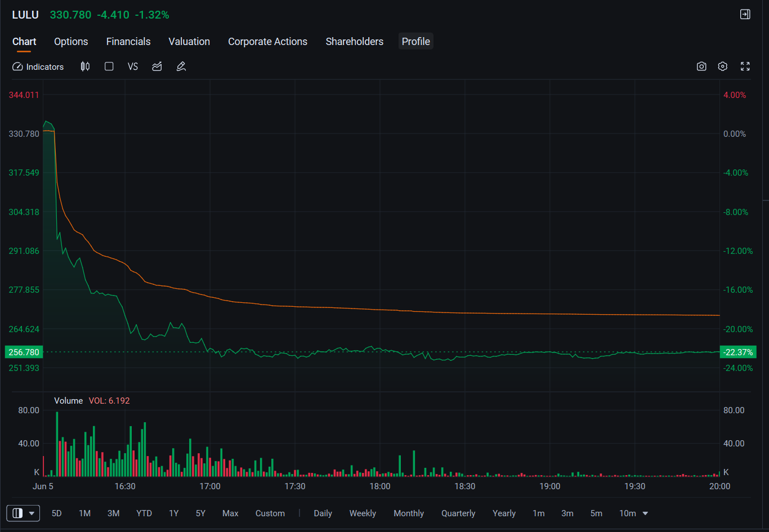
Task: Click the 291.086 price axis label
Action: pos(24,251)
